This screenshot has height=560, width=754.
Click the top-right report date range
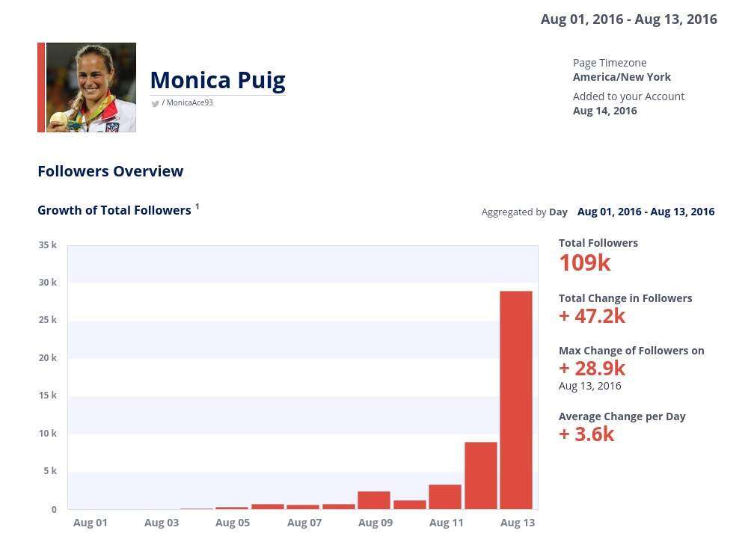[628, 19]
